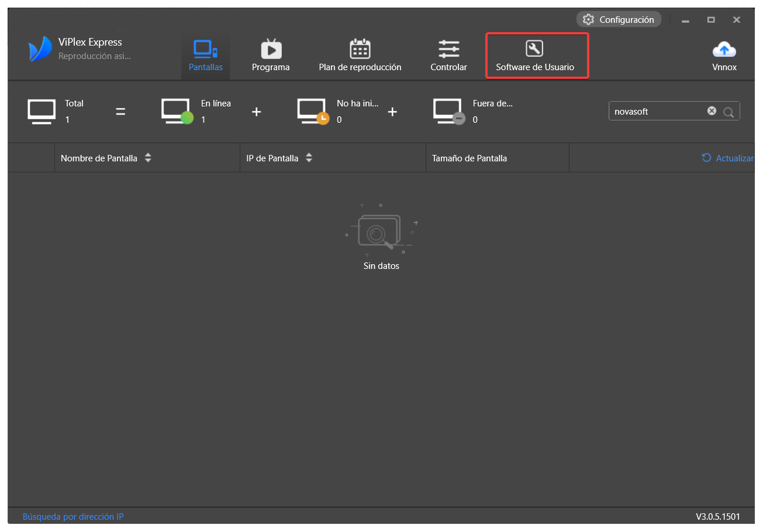
Task: Click the En línea label
Action: (216, 103)
